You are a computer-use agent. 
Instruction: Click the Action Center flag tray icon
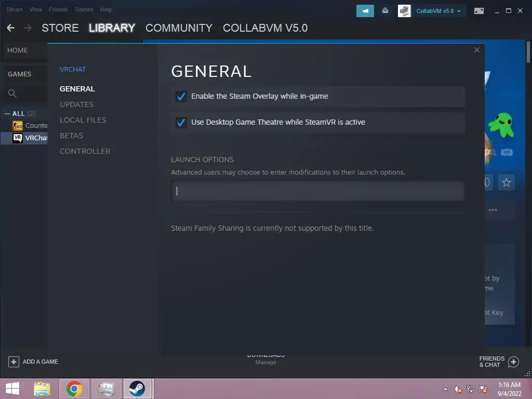click(x=483, y=389)
